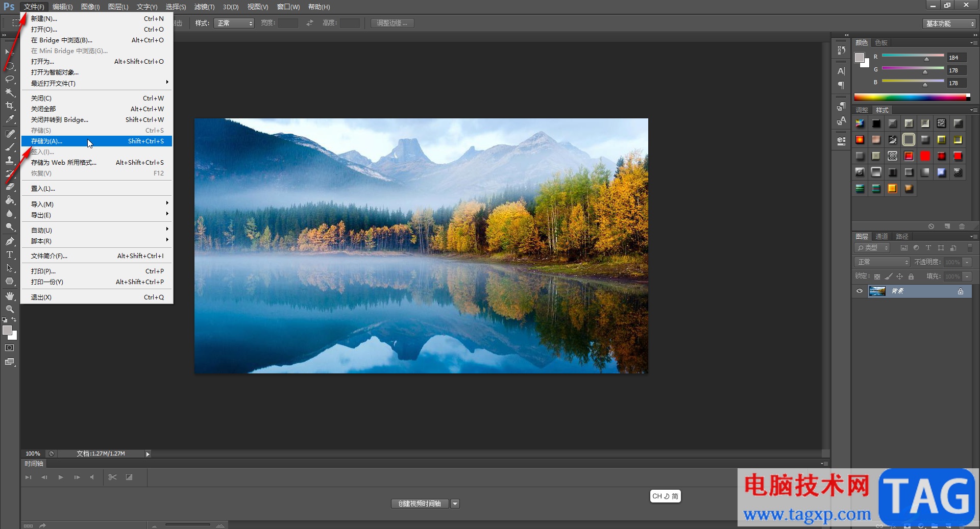This screenshot has width=980, height=529.
Task: Click the R value input field
Action: pyautogui.click(x=957, y=58)
